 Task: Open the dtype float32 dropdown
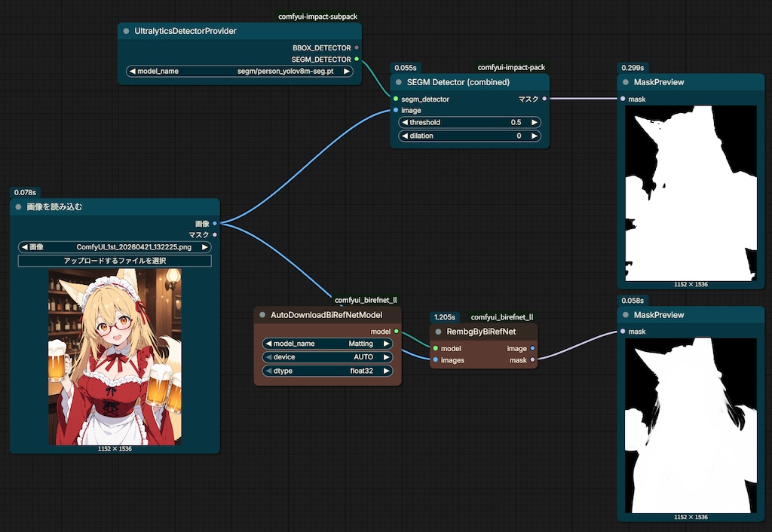click(x=327, y=371)
